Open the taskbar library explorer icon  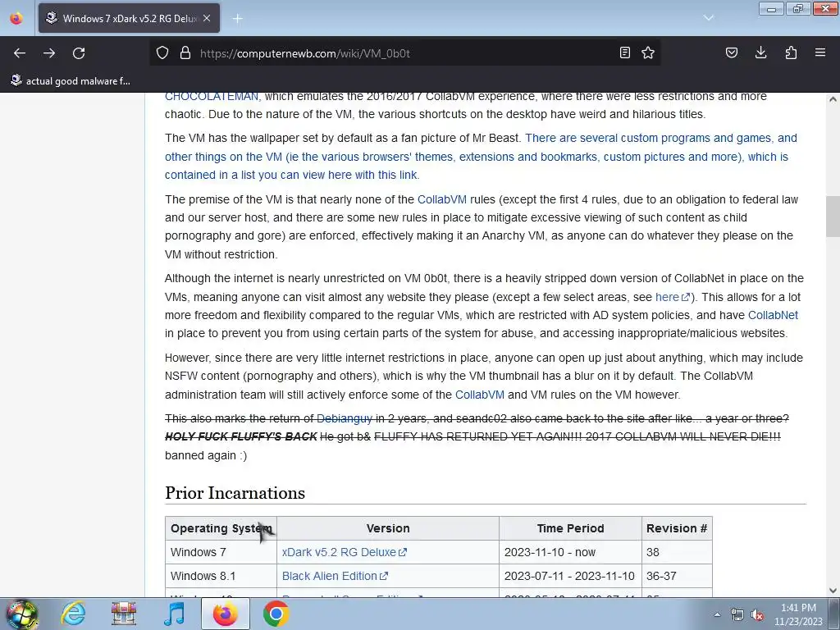click(124, 614)
